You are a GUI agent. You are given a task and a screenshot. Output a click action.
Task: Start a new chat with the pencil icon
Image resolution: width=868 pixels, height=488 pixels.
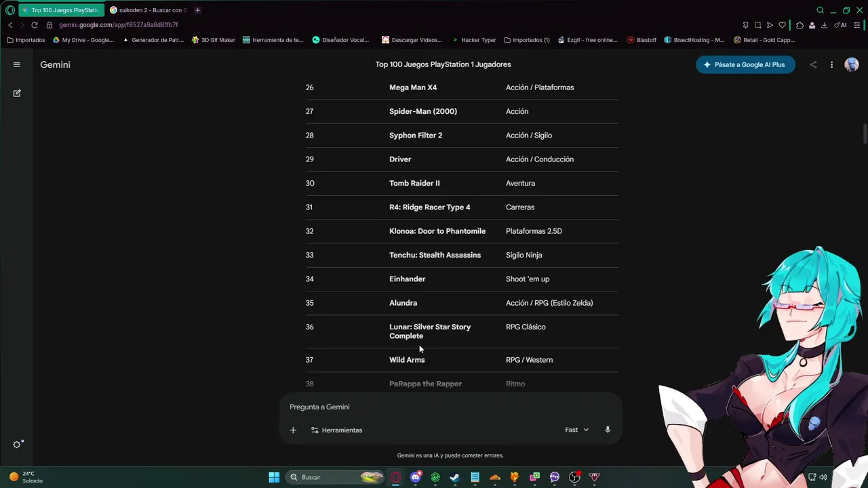17,93
